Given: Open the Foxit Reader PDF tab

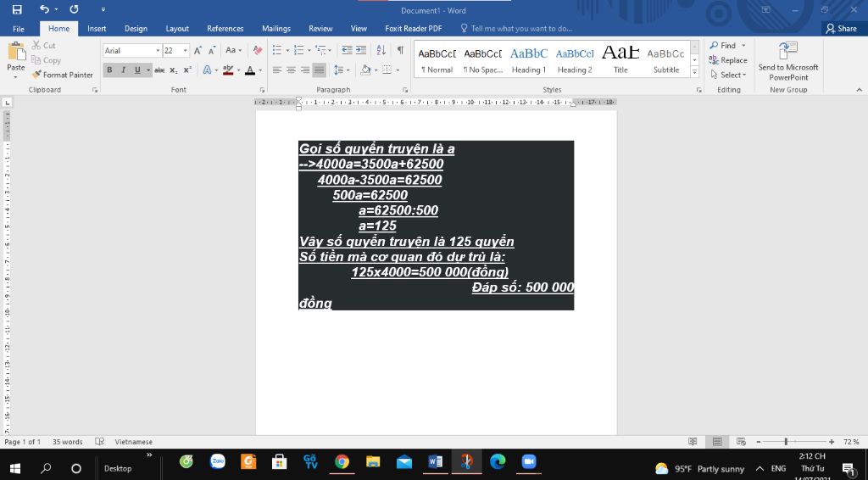Looking at the screenshot, I should (x=414, y=29).
